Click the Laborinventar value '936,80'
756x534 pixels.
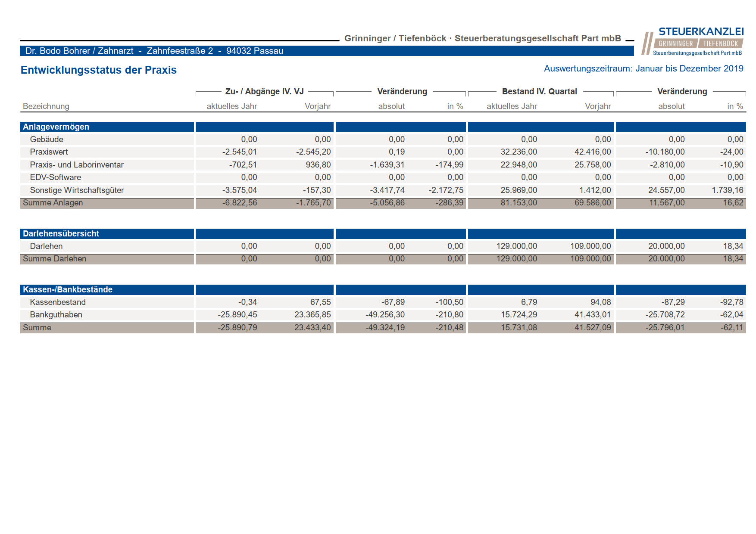pyautogui.click(x=318, y=165)
